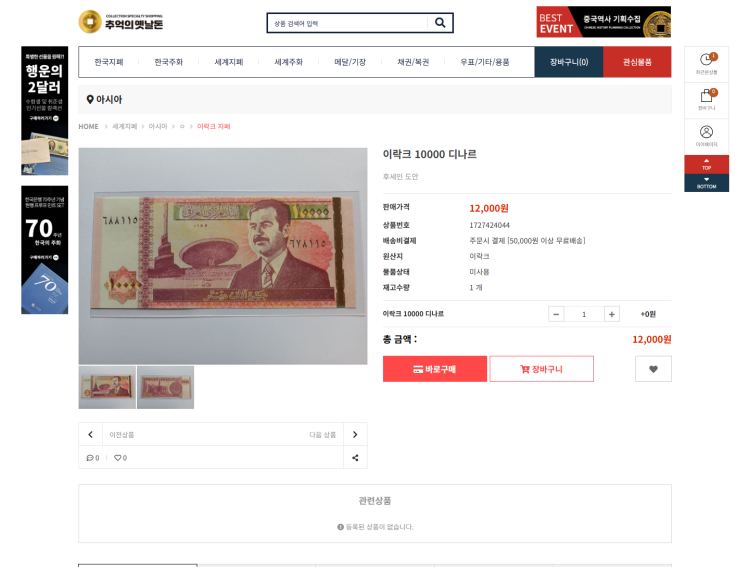Screen dimensions: 750x567
Task: Click the 다음 상품 next product label
Action: [323, 434]
